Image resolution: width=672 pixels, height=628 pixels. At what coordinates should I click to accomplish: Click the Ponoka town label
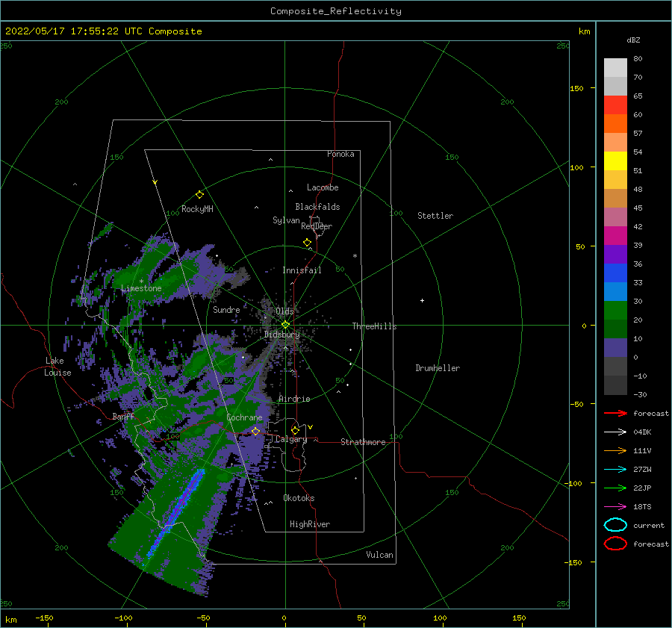340,154
